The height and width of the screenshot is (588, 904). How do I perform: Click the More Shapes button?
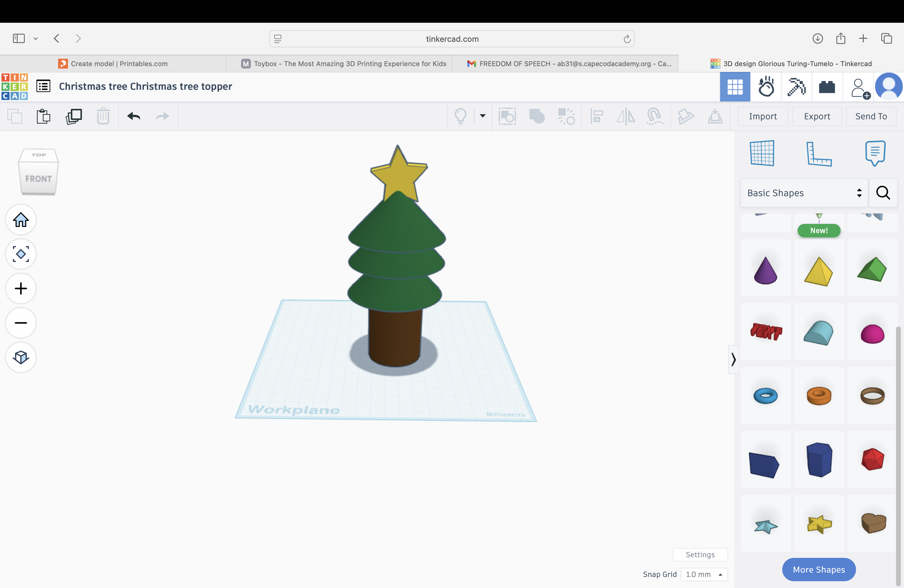(819, 569)
